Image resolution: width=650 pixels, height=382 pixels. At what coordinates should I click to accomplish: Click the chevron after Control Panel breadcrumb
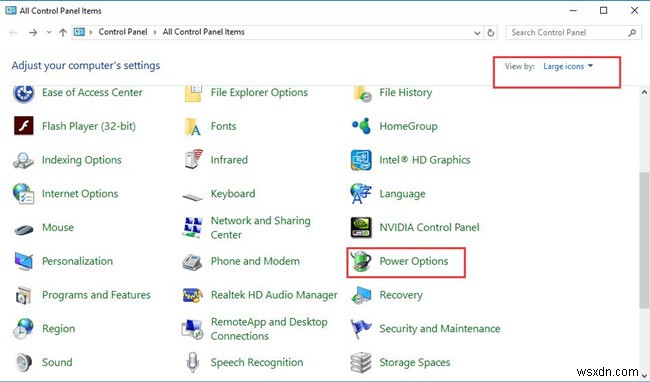(x=155, y=32)
